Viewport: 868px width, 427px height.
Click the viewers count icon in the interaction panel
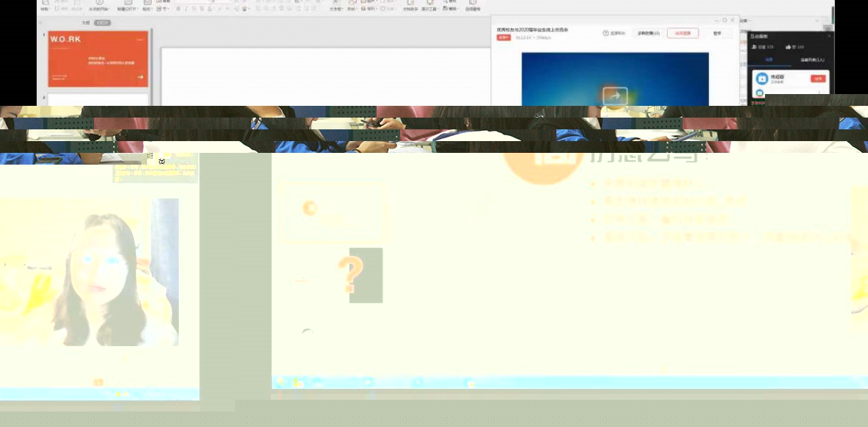pyautogui.click(x=755, y=46)
